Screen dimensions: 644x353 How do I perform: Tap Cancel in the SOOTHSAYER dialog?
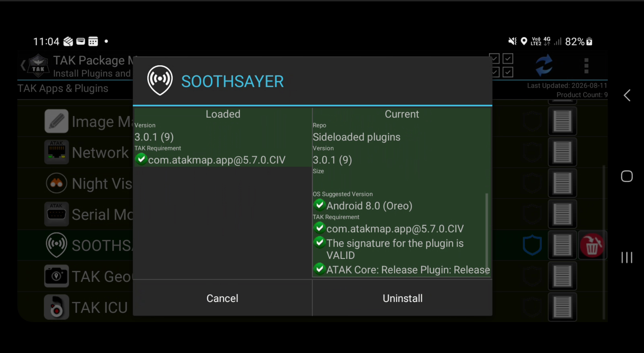pyautogui.click(x=222, y=298)
